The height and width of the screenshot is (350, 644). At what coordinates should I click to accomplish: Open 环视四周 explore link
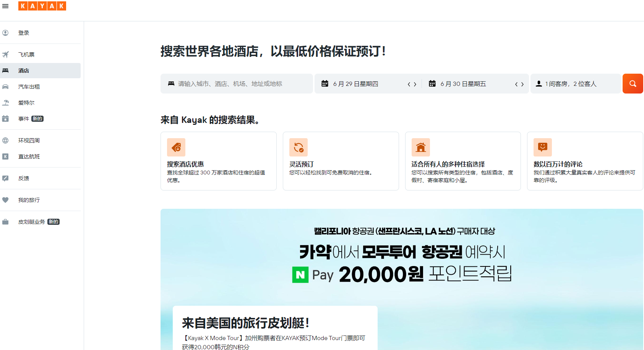pos(40,140)
